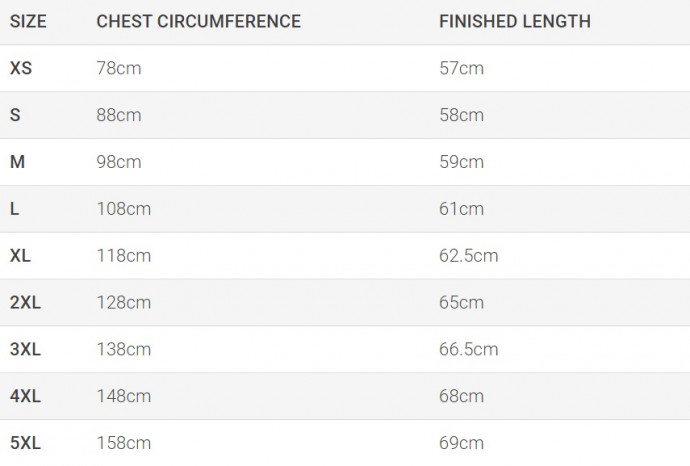Select the 108cm chest value
690x466 pixels.
pyautogui.click(x=124, y=209)
